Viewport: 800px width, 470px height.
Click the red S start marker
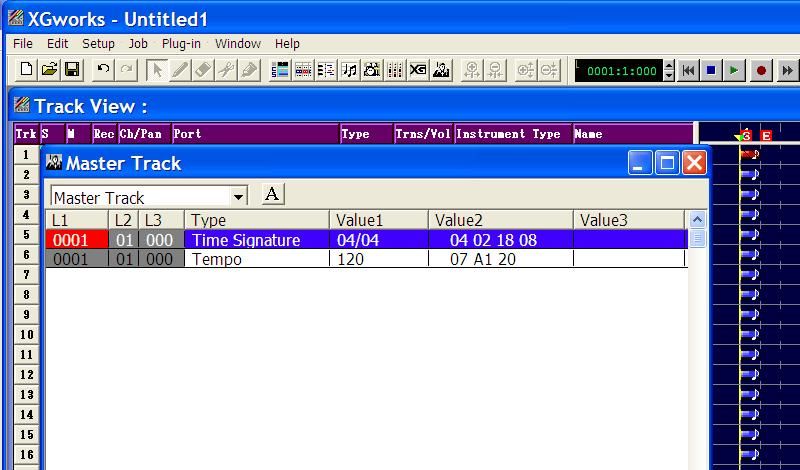pos(746,136)
